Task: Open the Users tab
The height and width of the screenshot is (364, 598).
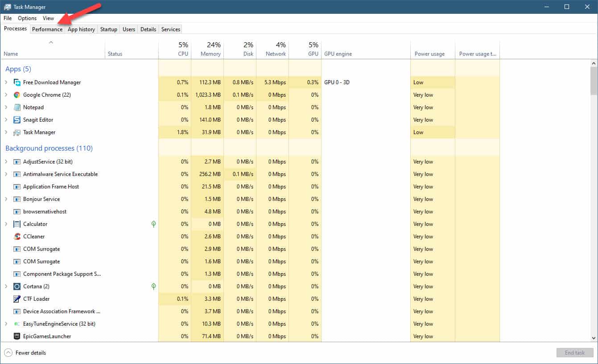Action: pos(129,29)
